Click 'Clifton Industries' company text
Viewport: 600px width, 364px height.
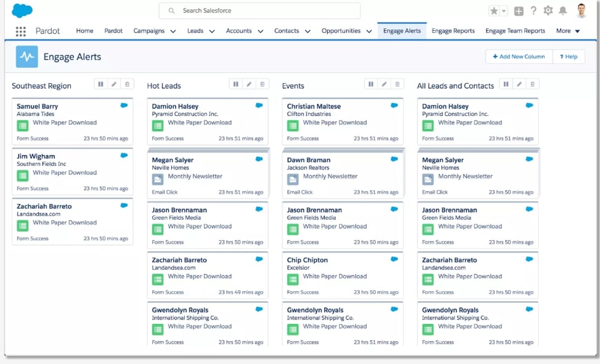[x=309, y=114]
